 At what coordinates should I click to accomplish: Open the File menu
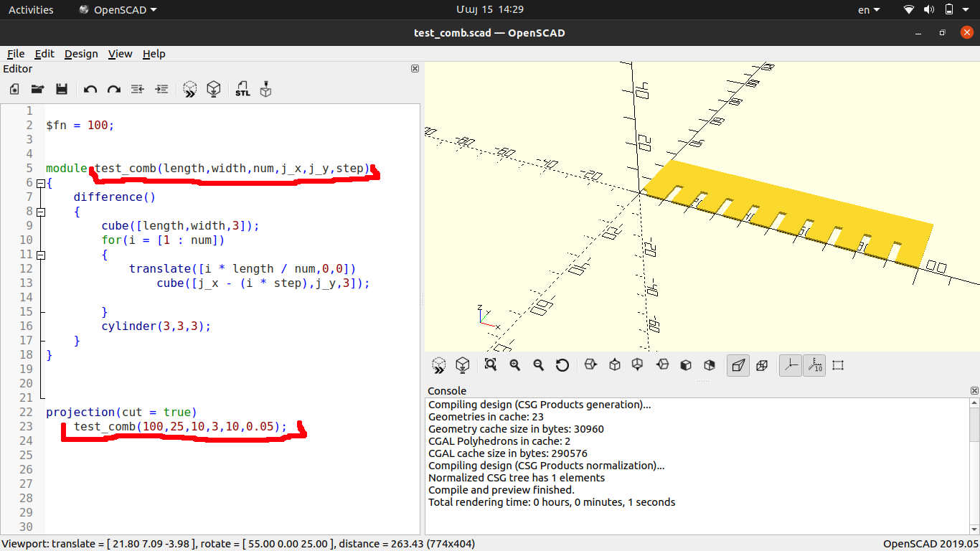pos(16,54)
